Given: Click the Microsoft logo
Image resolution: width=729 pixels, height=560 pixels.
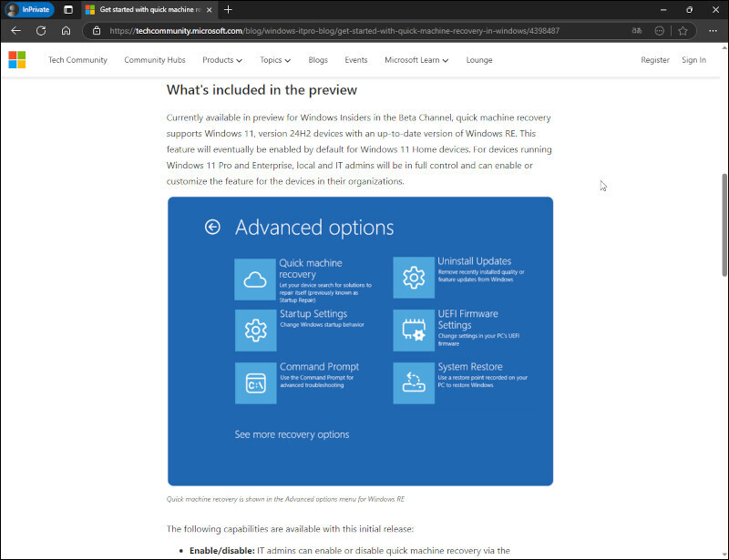Looking at the screenshot, I should tap(17, 60).
